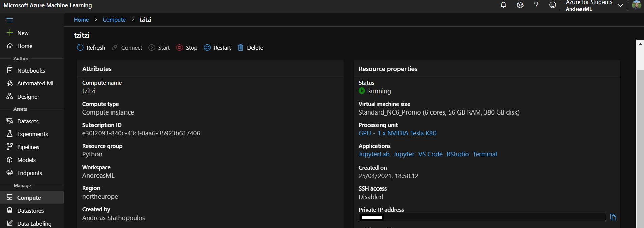Open feedback smiley icon
This screenshot has height=228, width=644.
[552, 5]
